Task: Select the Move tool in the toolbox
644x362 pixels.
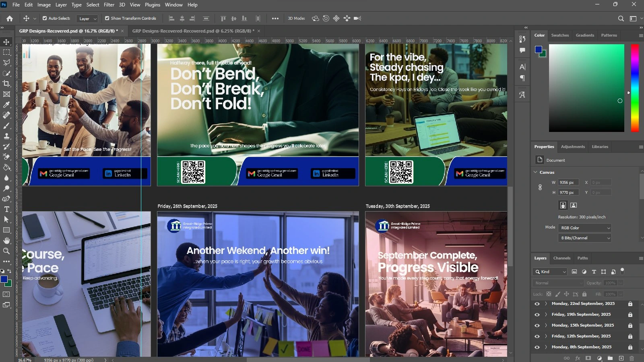Action: (x=7, y=42)
